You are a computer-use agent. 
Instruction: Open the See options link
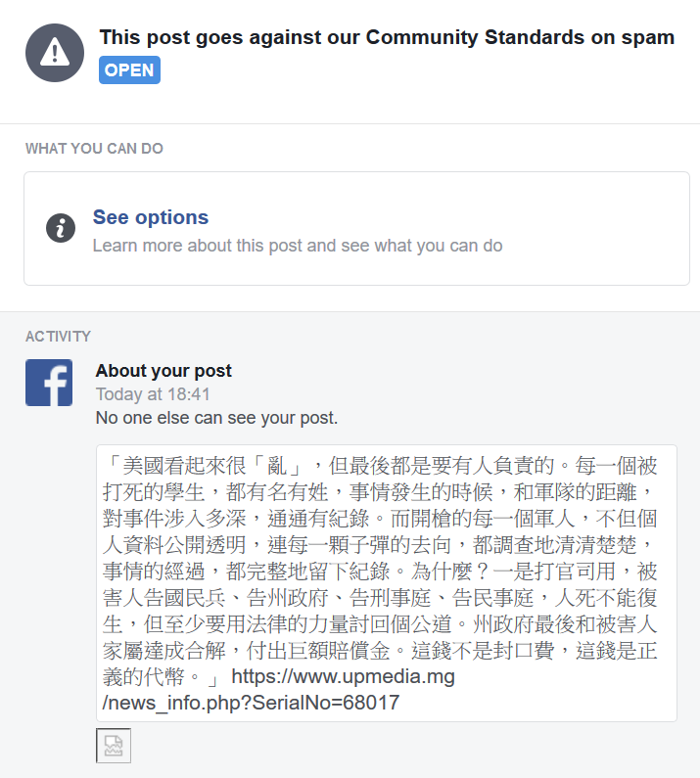pos(151,217)
